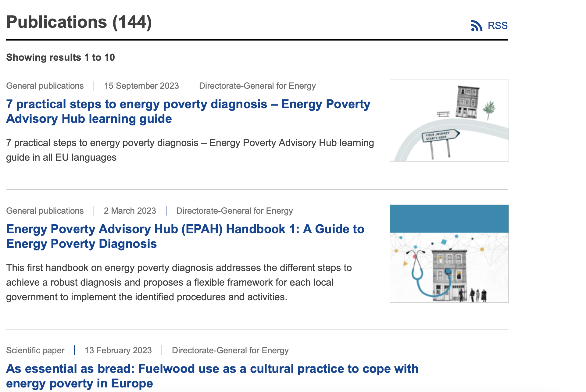Click the road sign illustration thumbnail
Viewport: 586px width, 392px height.
(x=449, y=120)
